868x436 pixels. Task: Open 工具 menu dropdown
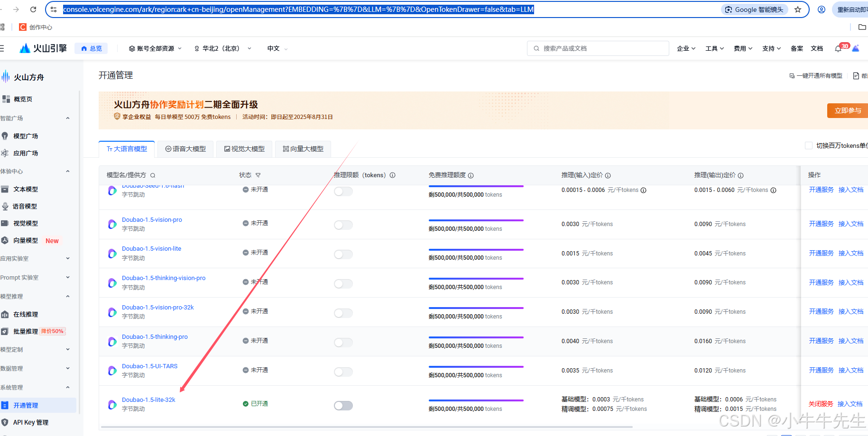[x=714, y=48]
